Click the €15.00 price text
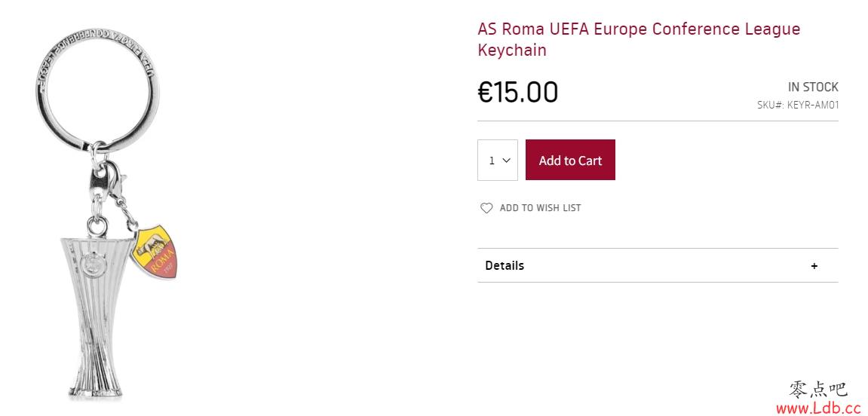This screenshot has width=868, height=416. tap(517, 92)
